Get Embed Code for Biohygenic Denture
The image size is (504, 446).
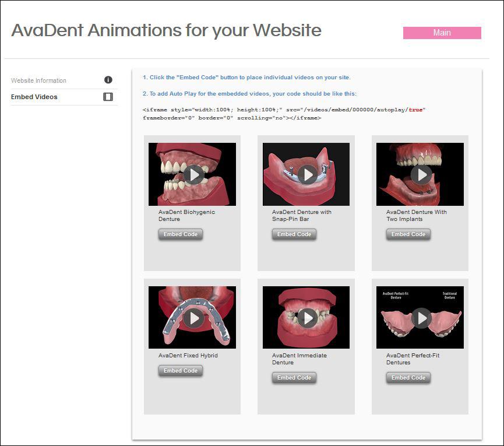[180, 234]
